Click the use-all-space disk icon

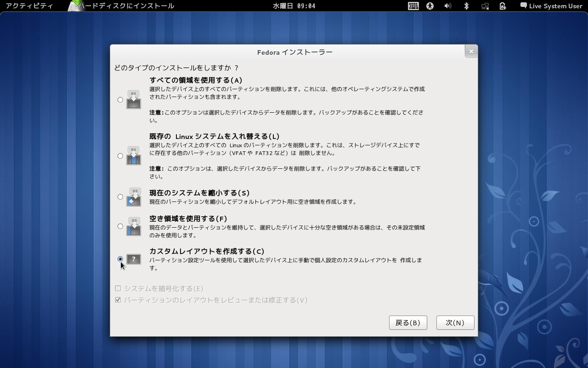pyautogui.click(x=134, y=100)
